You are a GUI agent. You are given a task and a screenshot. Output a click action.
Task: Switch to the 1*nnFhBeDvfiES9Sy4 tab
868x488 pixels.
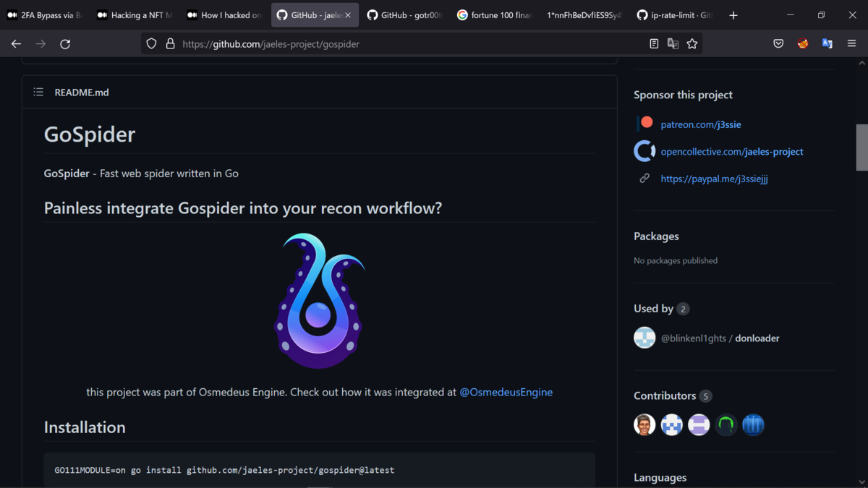[584, 15]
